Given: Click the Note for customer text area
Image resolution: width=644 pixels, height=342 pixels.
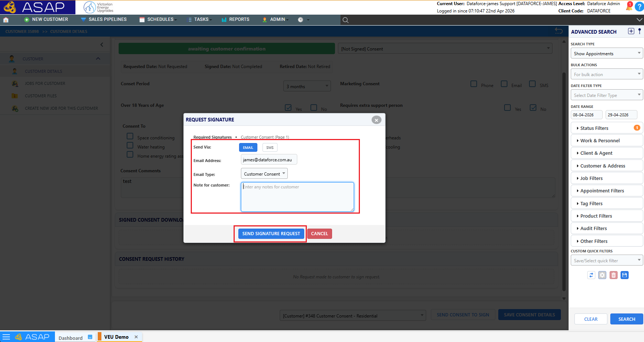Looking at the screenshot, I should (x=297, y=197).
